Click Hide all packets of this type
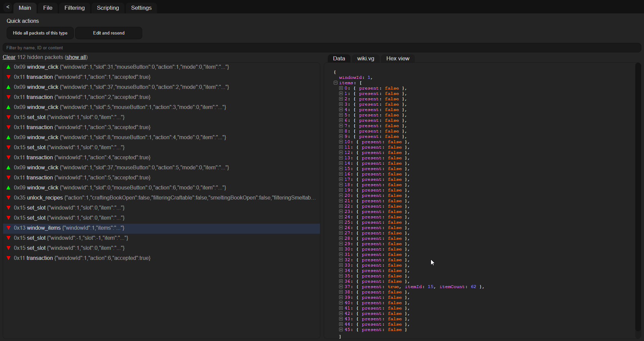 40,33
